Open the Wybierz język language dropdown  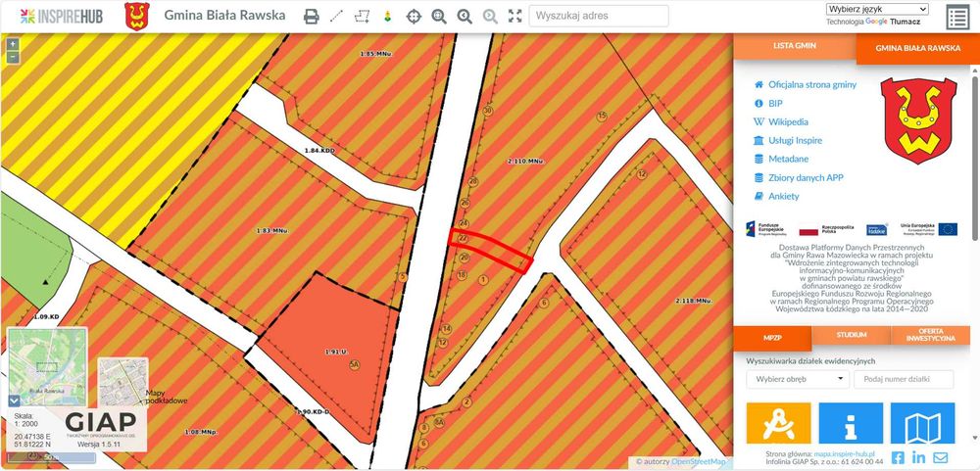tap(877, 9)
